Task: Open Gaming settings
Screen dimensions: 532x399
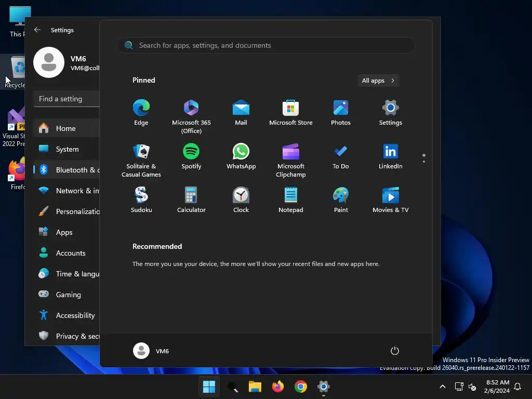Action: point(67,295)
